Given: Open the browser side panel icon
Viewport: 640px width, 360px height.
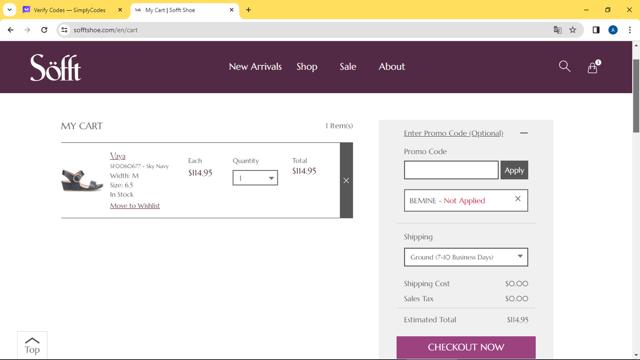Looking at the screenshot, I should coord(596,30).
